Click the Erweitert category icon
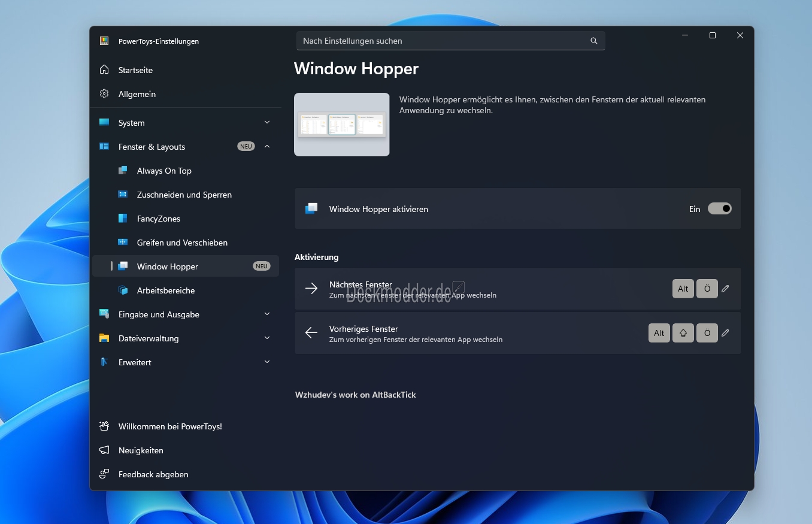 [x=104, y=362]
